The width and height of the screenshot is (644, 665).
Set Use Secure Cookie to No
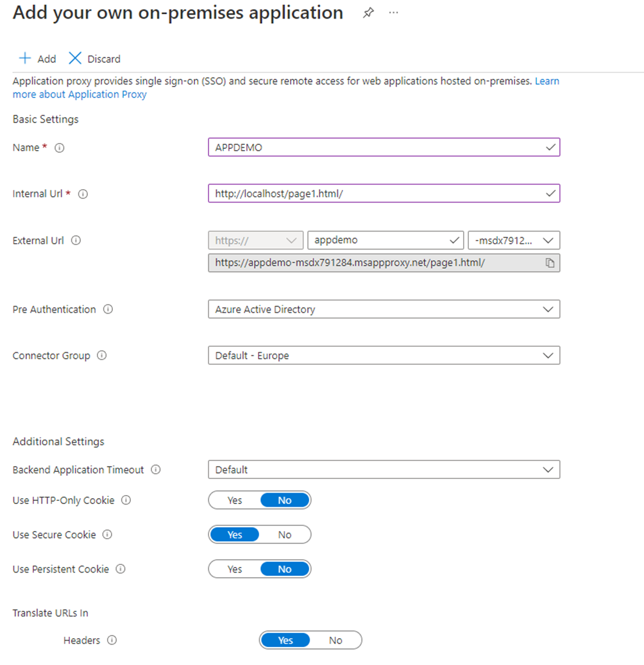click(x=285, y=534)
